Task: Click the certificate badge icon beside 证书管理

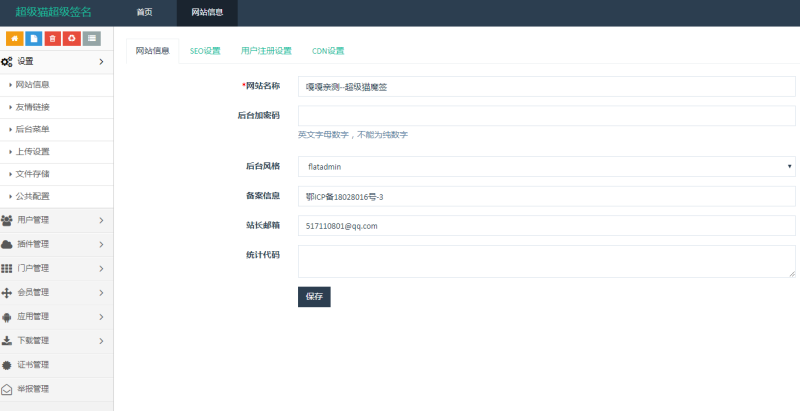Action: (7, 365)
